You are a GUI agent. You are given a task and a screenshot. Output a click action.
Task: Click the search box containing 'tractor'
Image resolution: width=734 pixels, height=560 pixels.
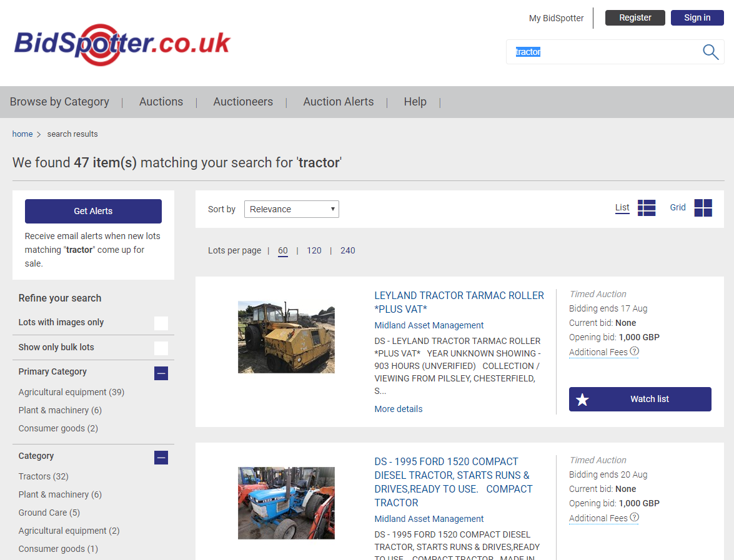coord(603,52)
